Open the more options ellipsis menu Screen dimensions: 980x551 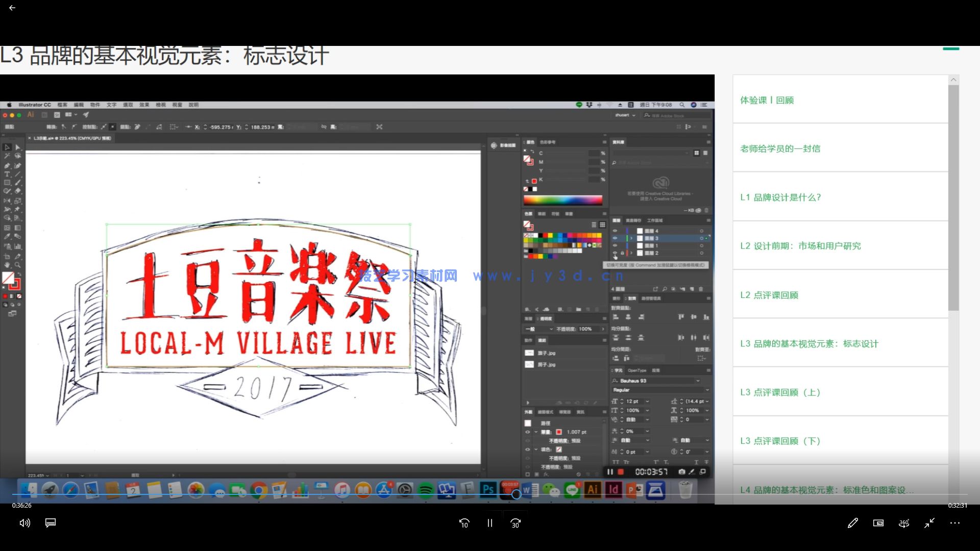coord(955,523)
